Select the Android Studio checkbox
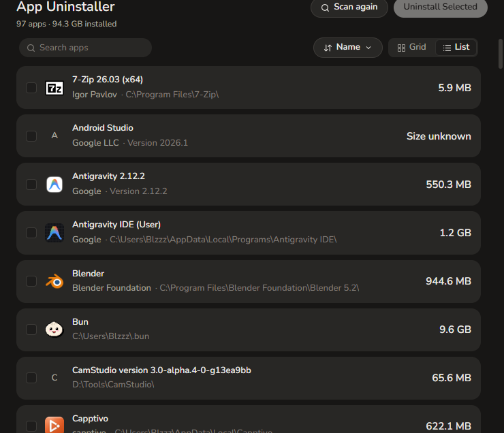 tap(31, 136)
